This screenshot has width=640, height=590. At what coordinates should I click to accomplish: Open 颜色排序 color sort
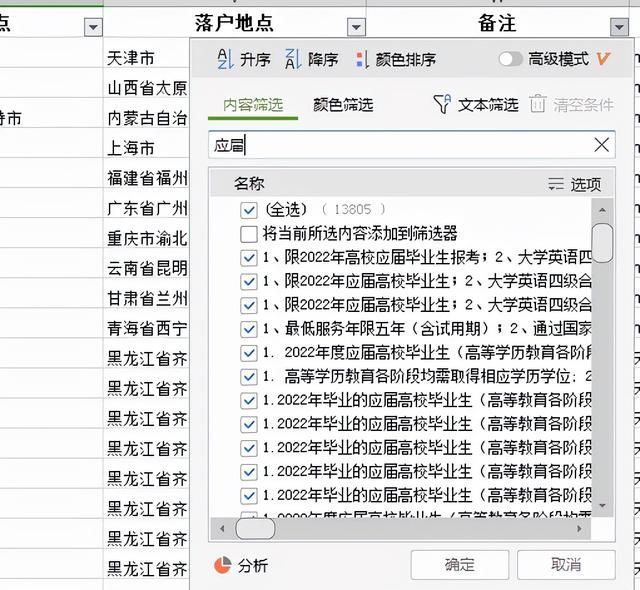pos(395,60)
